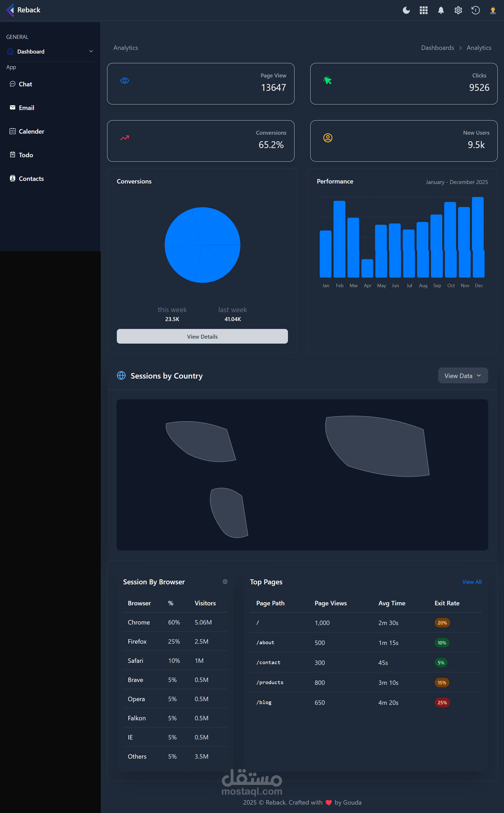Open the Contacts app from sidebar

tap(31, 178)
